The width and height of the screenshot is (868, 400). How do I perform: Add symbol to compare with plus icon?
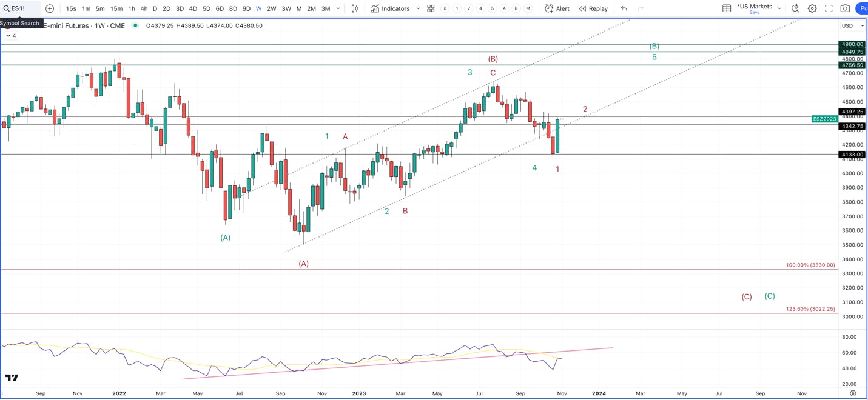click(x=50, y=8)
